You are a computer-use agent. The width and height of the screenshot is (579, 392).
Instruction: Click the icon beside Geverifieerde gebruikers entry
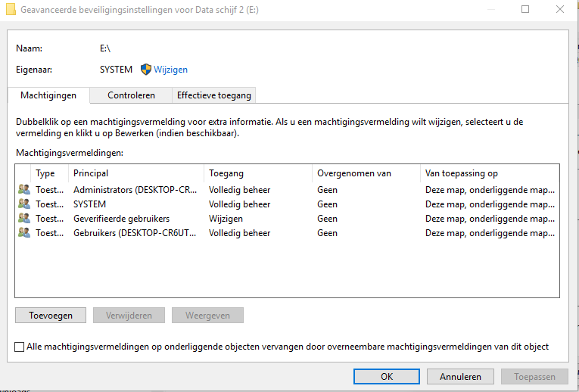(x=24, y=219)
